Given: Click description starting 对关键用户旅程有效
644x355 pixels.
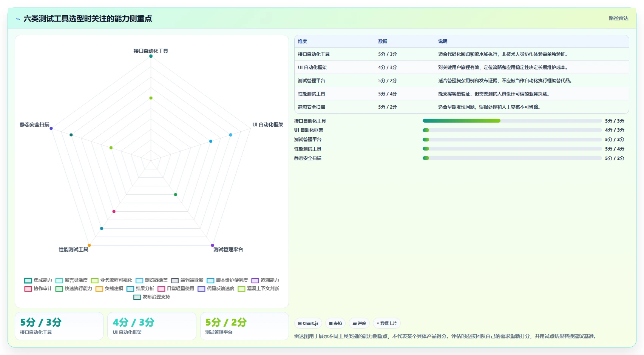Looking at the screenshot, I should (x=504, y=68).
